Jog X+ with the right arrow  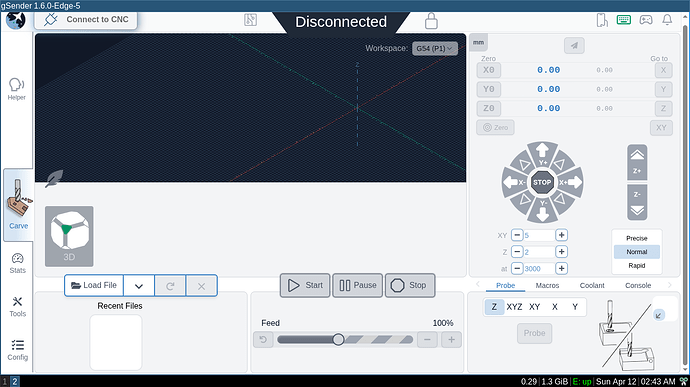click(572, 182)
